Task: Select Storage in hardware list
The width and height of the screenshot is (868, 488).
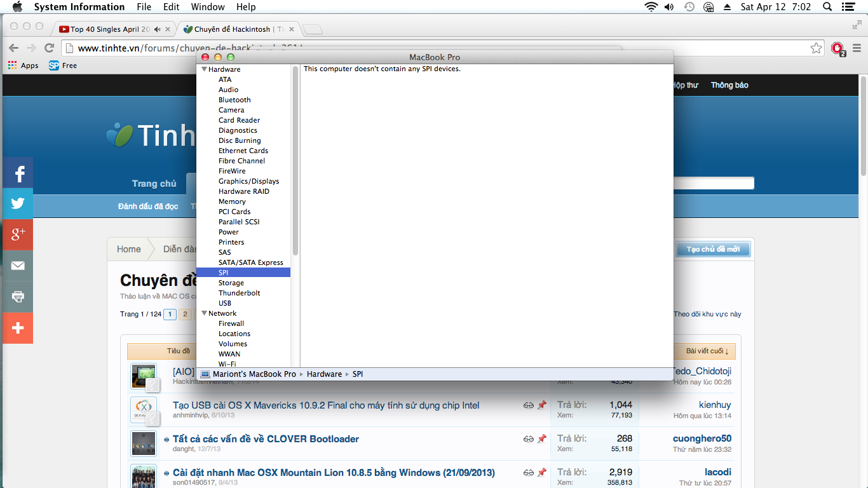Action: tap(231, 283)
